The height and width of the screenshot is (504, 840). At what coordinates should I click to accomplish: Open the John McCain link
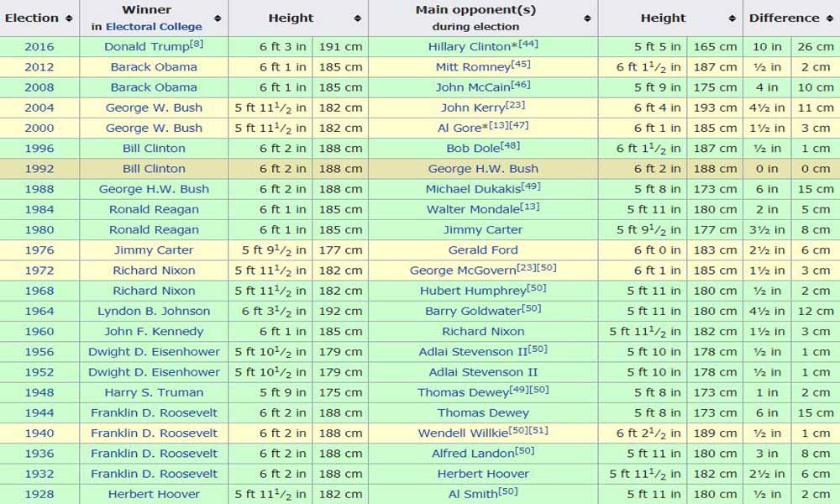click(x=472, y=87)
